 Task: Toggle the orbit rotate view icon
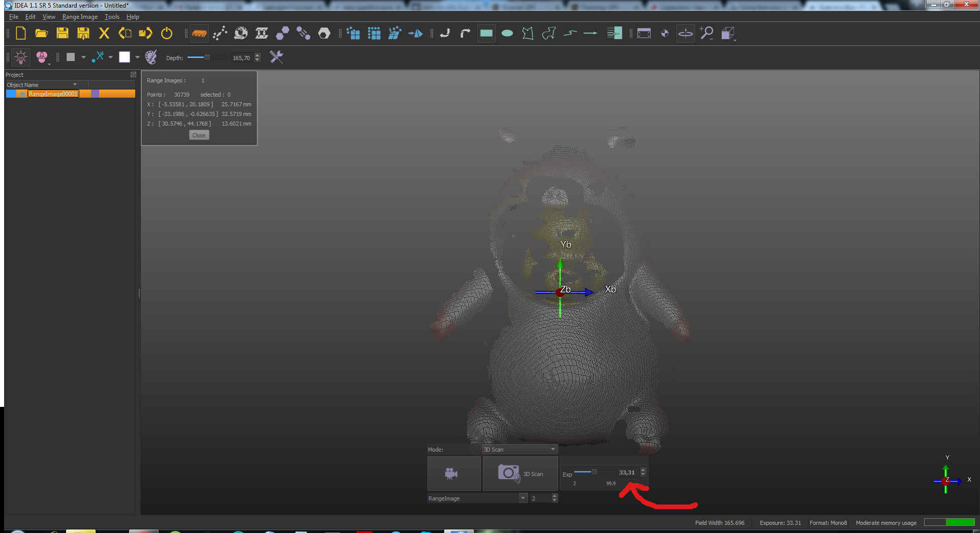[686, 34]
